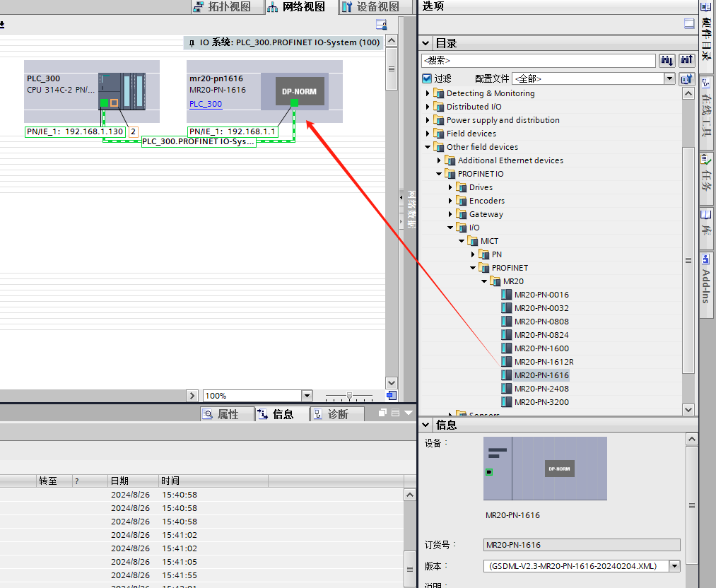Expand Distributed I/O folder
The image size is (716, 588).
pos(428,107)
